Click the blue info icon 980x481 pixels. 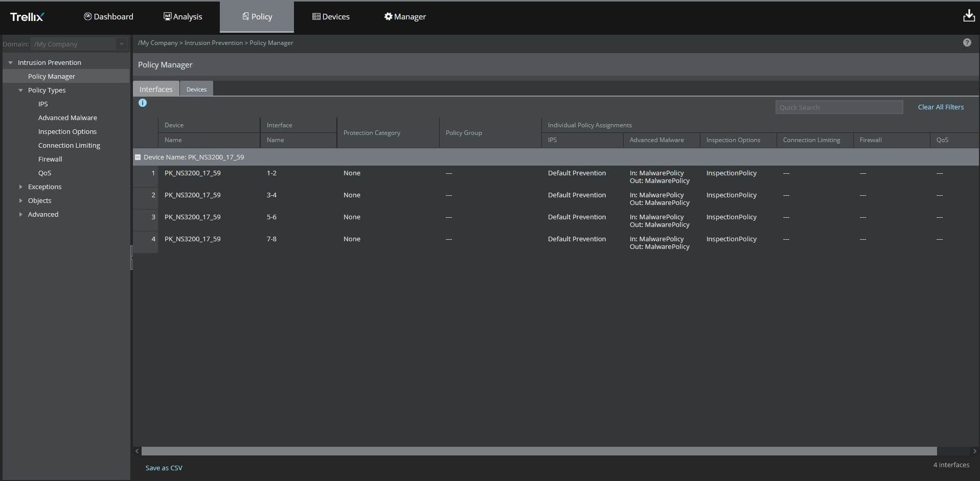click(x=143, y=103)
